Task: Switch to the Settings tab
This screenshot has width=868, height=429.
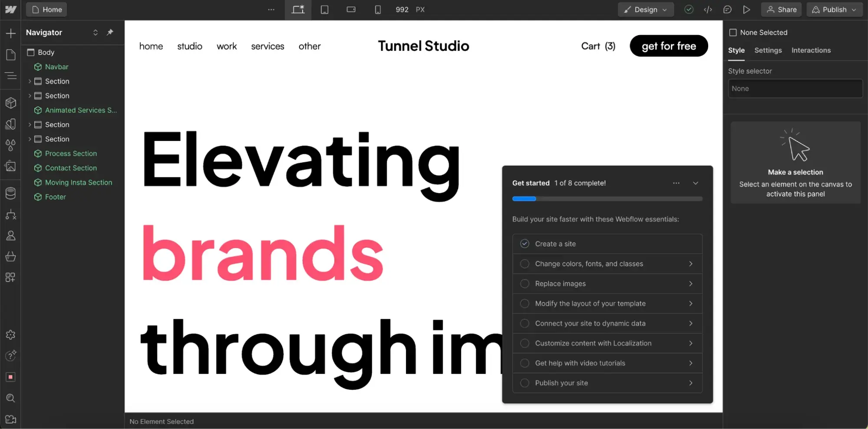Action: (x=768, y=50)
